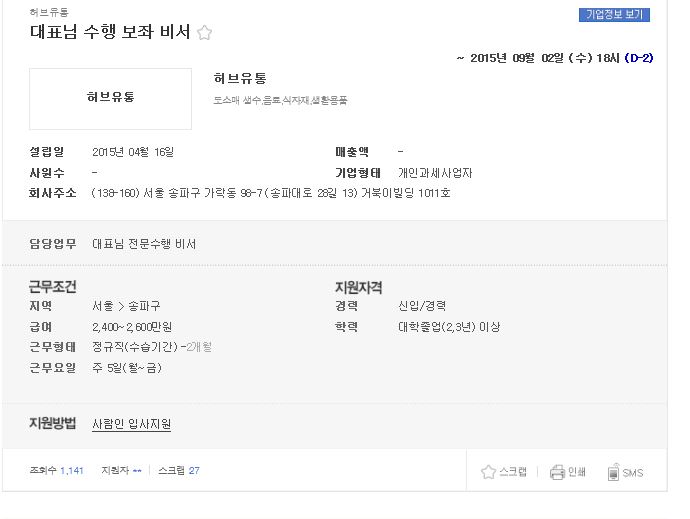Click the D-2 deadline indicator
This screenshot has width=690, height=519.
(x=639, y=58)
